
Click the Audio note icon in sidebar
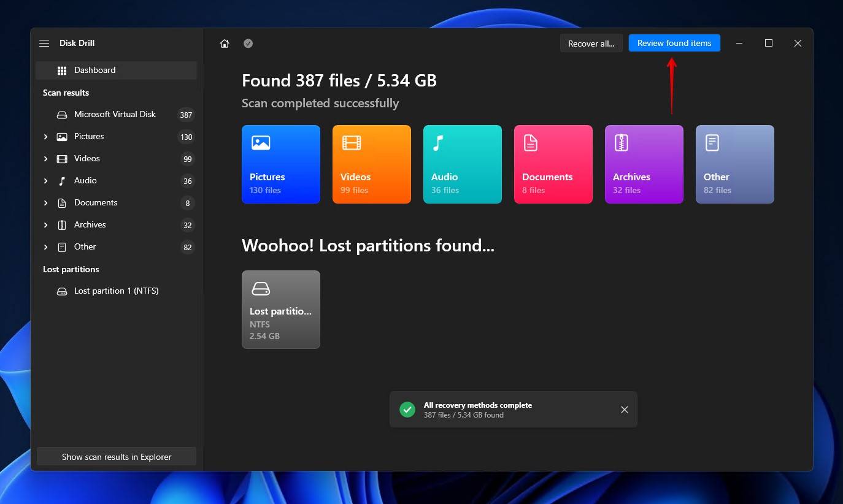[x=62, y=181]
